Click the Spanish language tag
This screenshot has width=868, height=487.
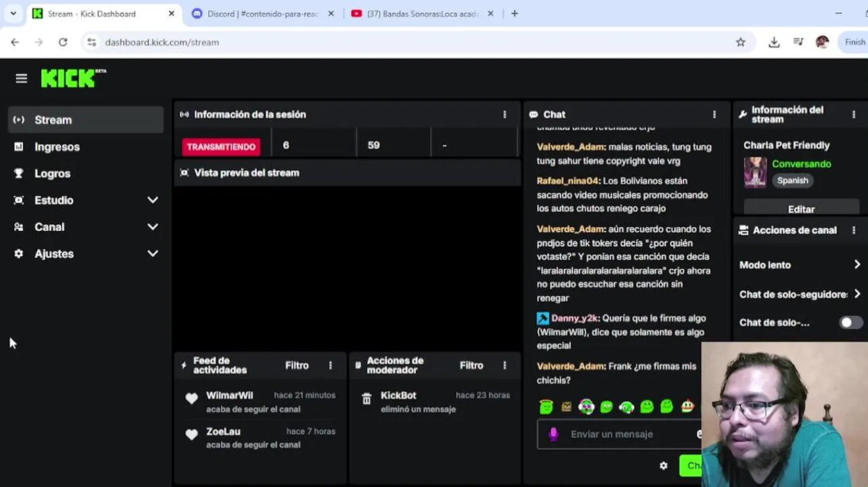point(792,181)
